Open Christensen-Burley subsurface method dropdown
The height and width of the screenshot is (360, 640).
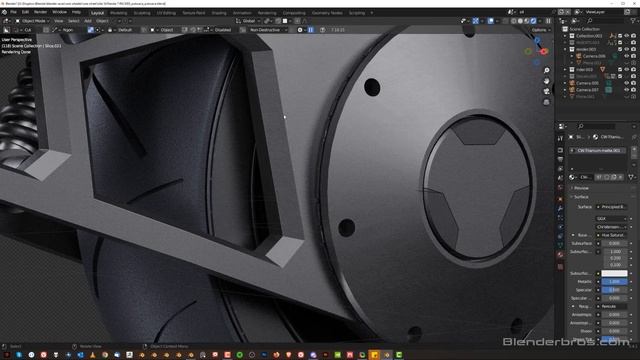tap(611, 227)
